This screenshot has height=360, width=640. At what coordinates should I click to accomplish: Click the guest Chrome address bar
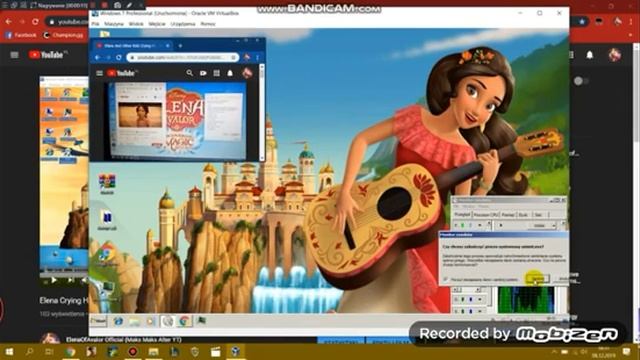coord(182,58)
